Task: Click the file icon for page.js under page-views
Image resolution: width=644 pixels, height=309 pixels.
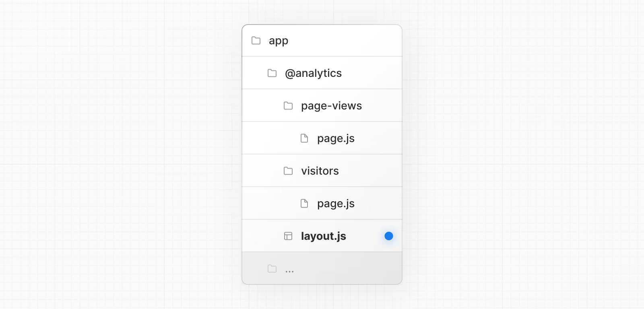Action: 304,138
